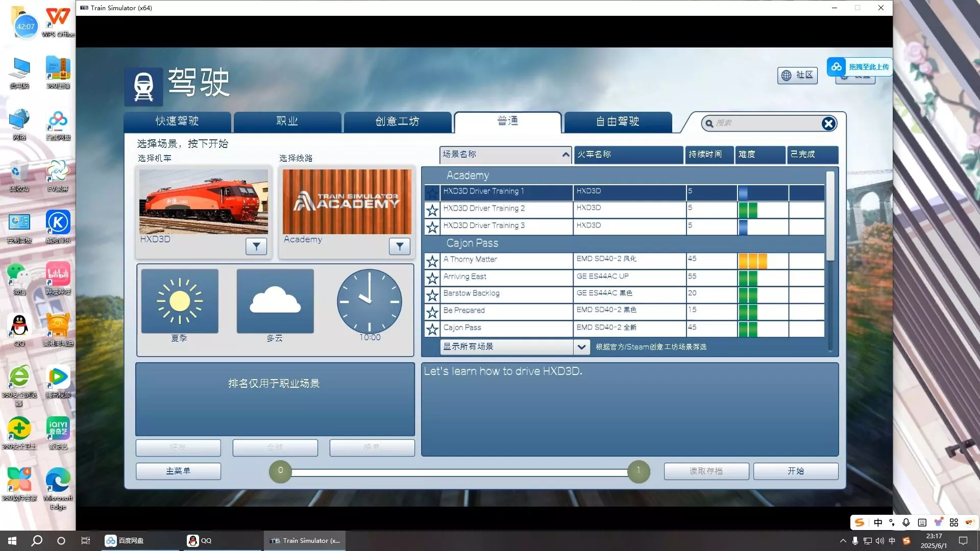Toggle favorite star for A Thorny Matter
980x551 pixels.
click(x=432, y=261)
